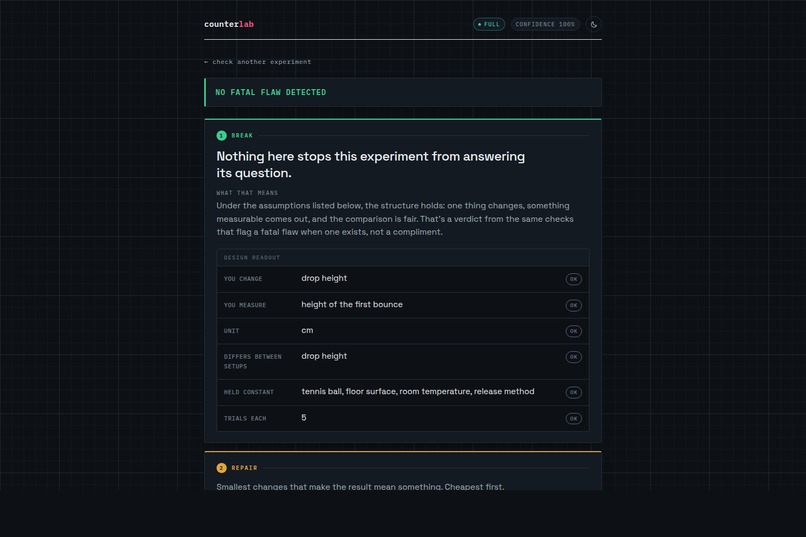Screen dimensions: 806x537
Task: Click the REPAIR section label
Action: click(x=244, y=468)
